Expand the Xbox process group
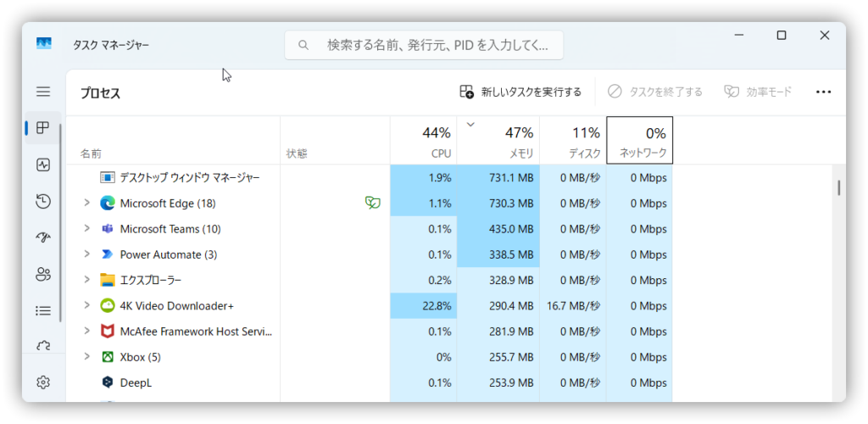 click(x=86, y=357)
